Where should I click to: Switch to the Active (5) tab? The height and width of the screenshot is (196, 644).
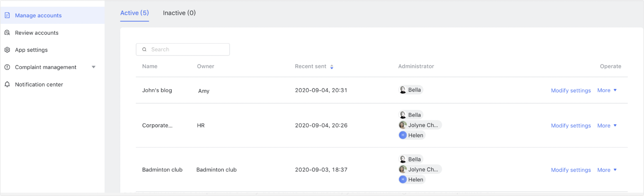pyautogui.click(x=134, y=13)
